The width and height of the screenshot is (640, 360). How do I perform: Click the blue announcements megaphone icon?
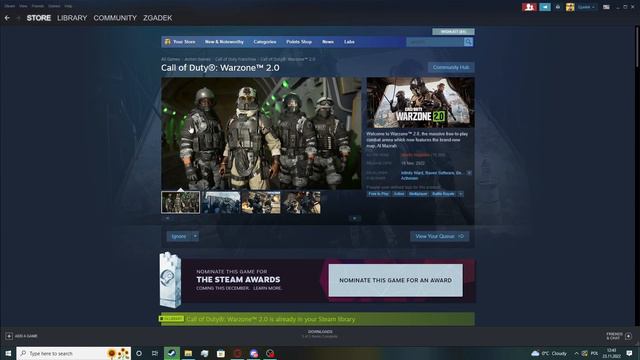click(x=545, y=7)
